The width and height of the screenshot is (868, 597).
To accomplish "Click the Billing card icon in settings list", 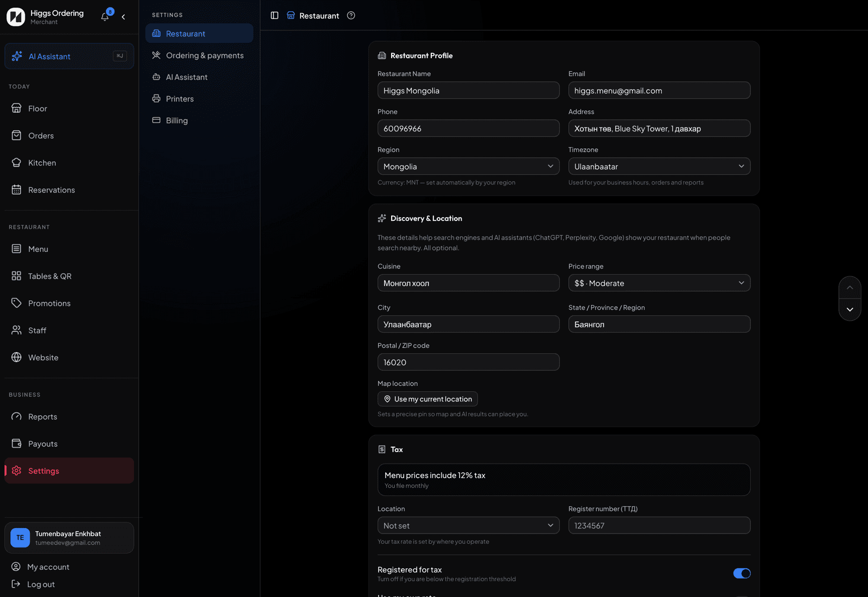I will [156, 120].
